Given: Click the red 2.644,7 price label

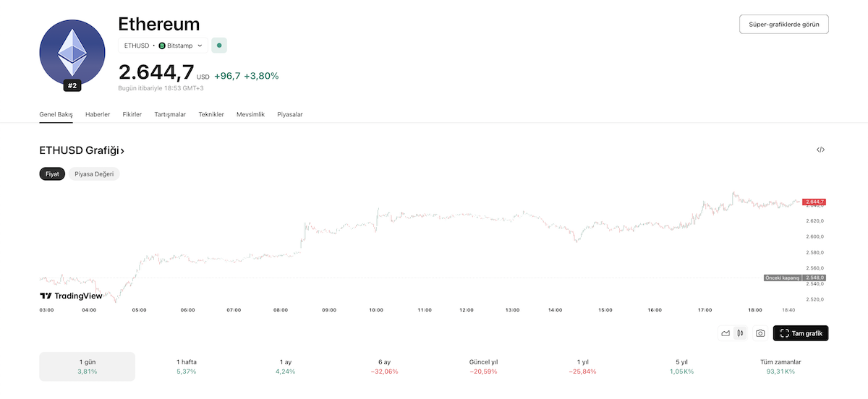Looking at the screenshot, I should click(814, 202).
